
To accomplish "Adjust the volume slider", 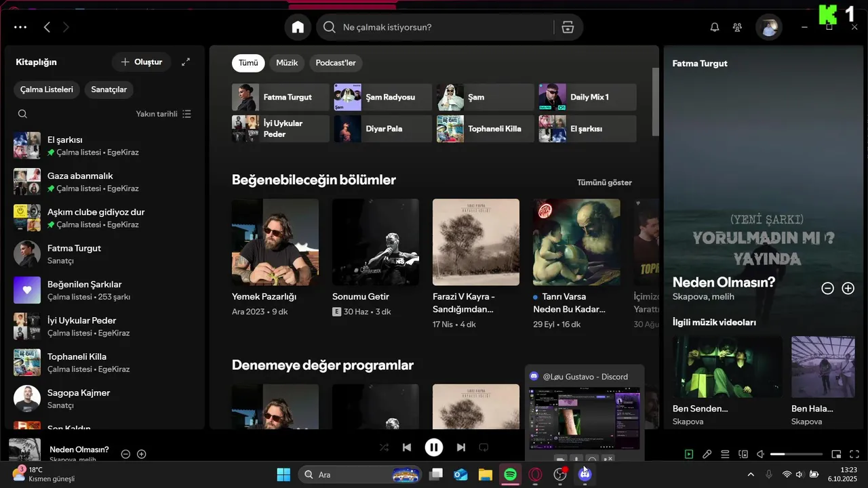I will (x=796, y=454).
